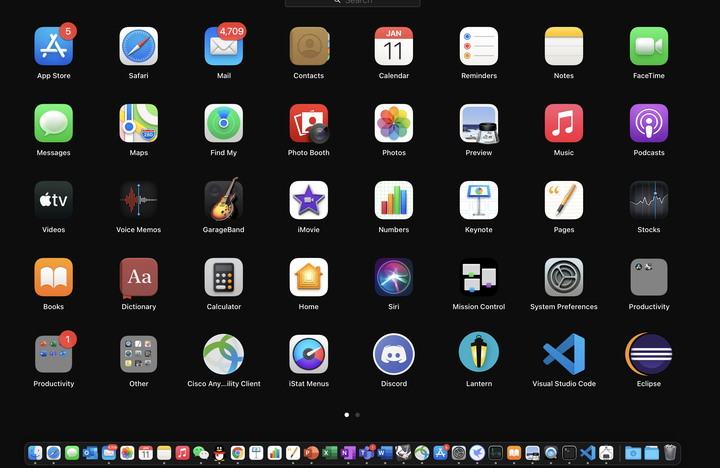The image size is (720, 468).
Task: Open OneNote in the Dock
Action: click(348, 453)
